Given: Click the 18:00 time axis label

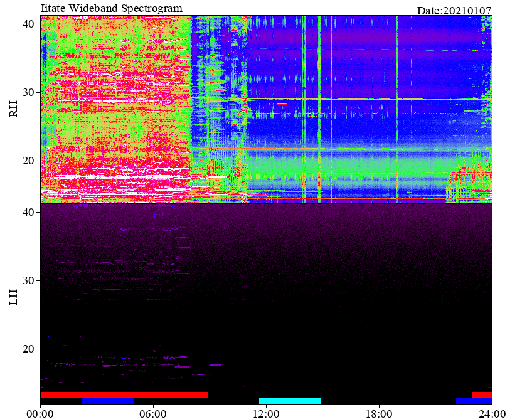Looking at the screenshot, I should (x=379, y=414).
